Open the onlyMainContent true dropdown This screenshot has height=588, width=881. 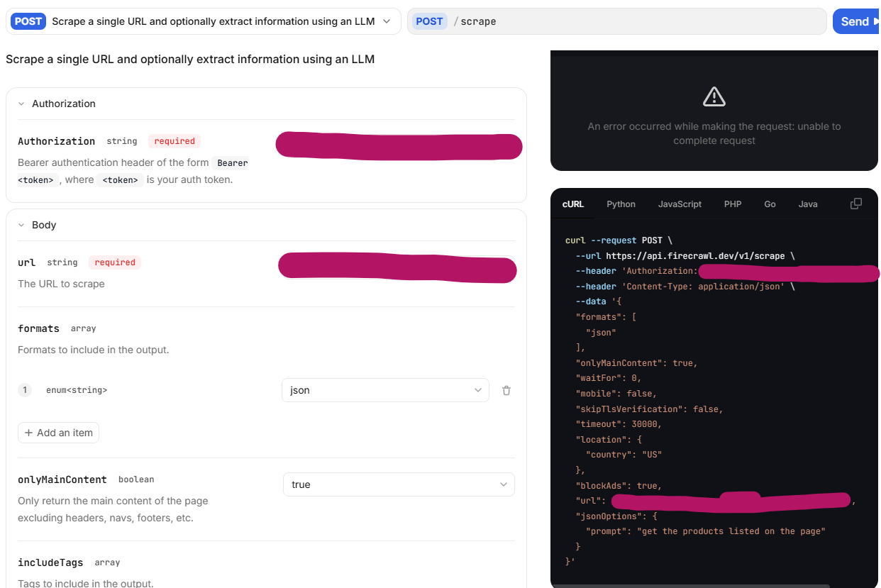coord(399,484)
